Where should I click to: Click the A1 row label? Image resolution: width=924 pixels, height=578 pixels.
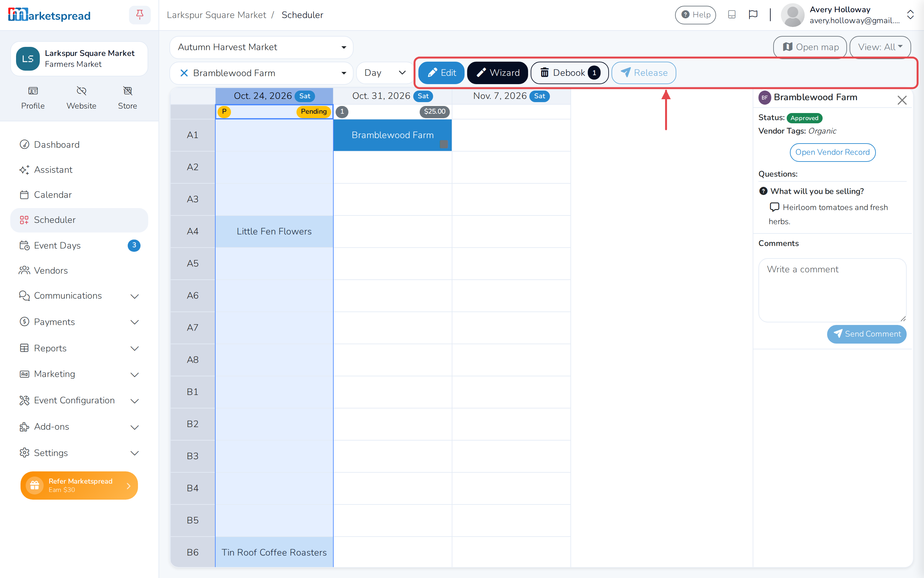[193, 135]
